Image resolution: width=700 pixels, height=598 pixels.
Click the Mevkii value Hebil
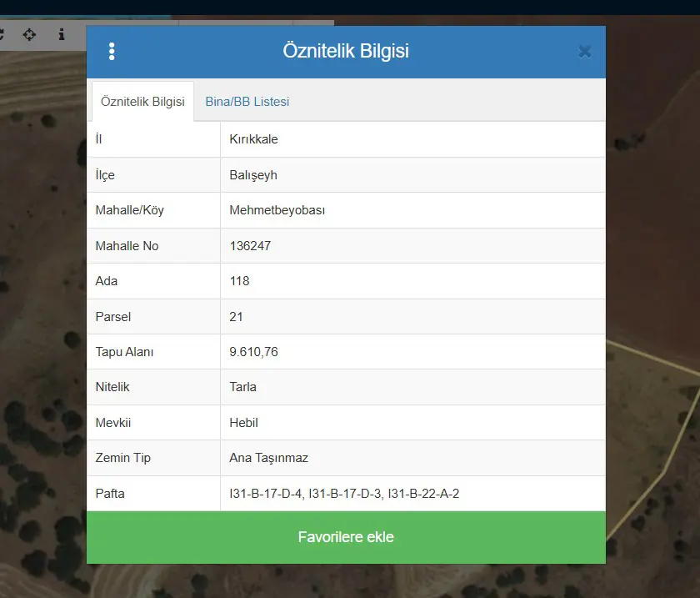point(243,423)
